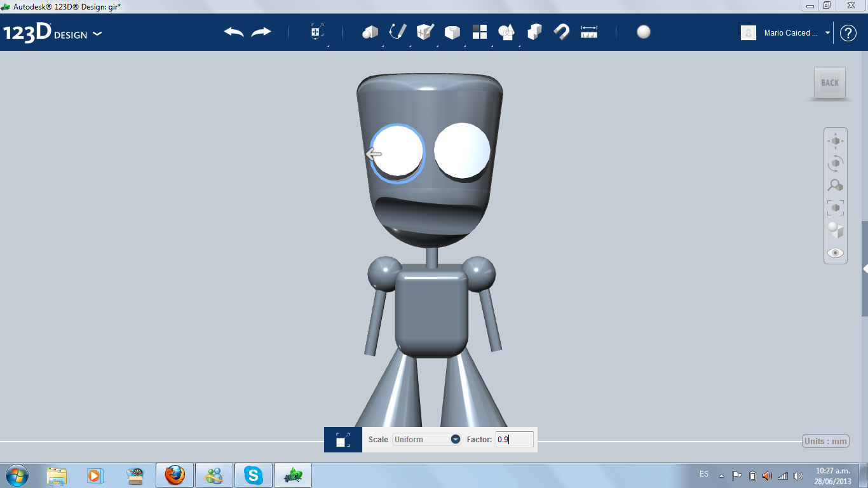Open the Sketch tool menu
This screenshot has height=488, width=868.
click(398, 32)
